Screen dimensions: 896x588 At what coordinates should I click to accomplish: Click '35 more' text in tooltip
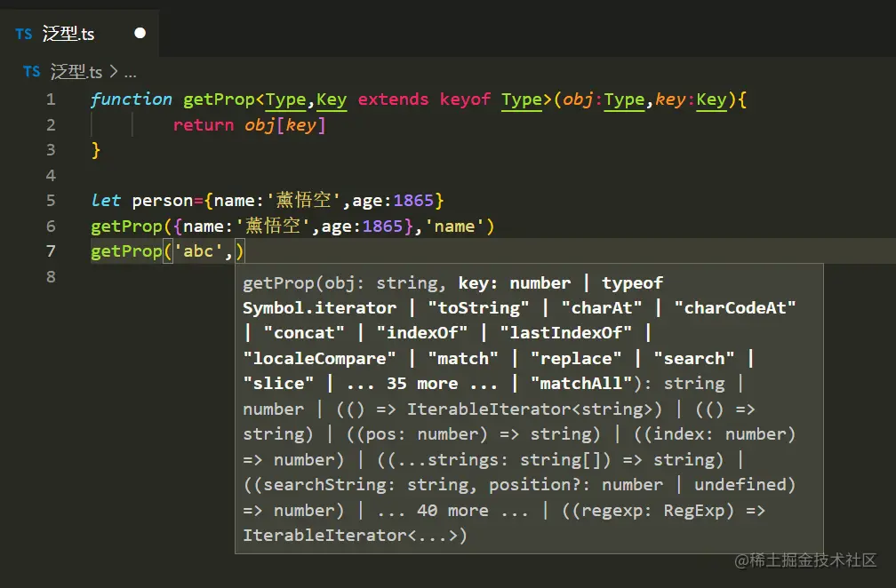422,384
